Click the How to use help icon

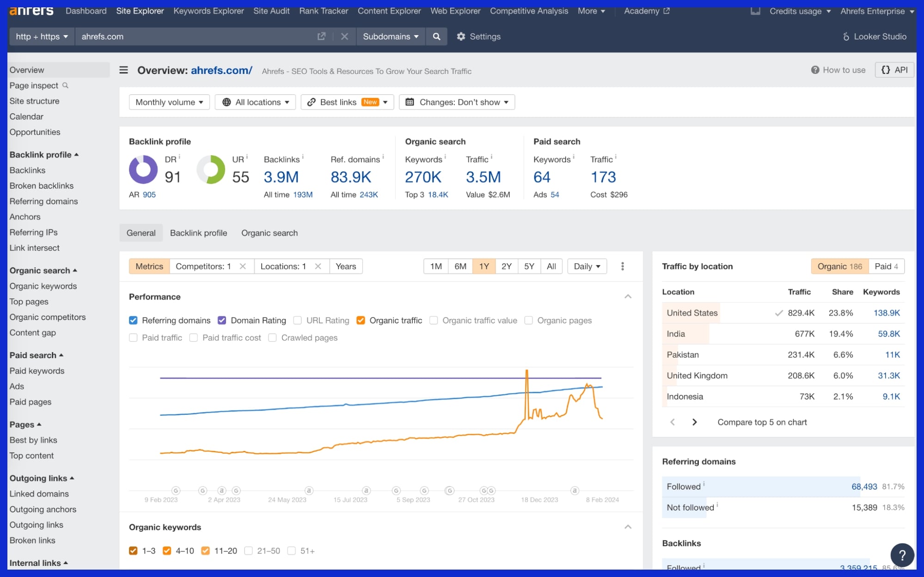point(815,70)
